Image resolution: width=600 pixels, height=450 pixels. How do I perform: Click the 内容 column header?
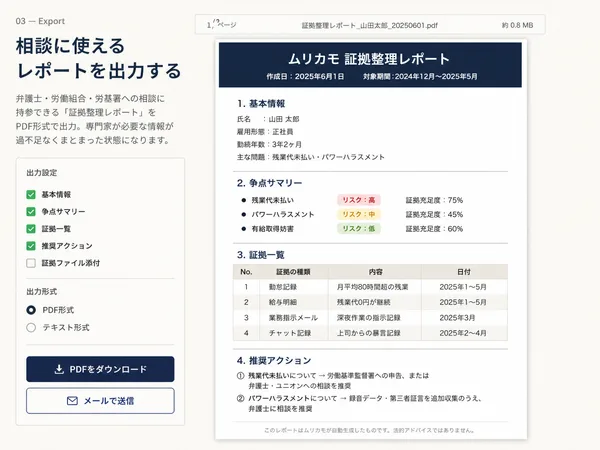[376, 272]
